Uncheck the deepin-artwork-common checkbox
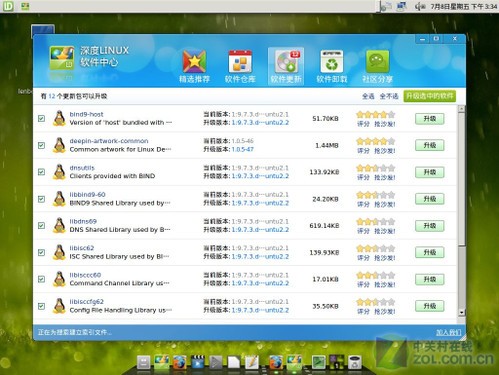 click(x=41, y=145)
